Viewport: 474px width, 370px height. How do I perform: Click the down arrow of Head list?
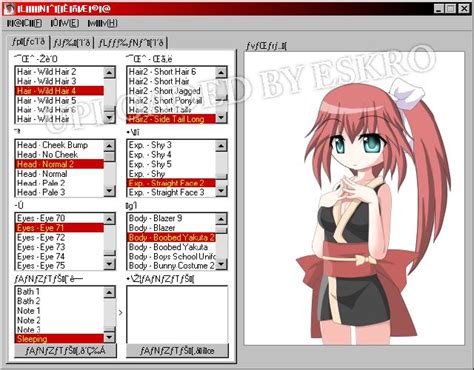pyautogui.click(x=110, y=191)
